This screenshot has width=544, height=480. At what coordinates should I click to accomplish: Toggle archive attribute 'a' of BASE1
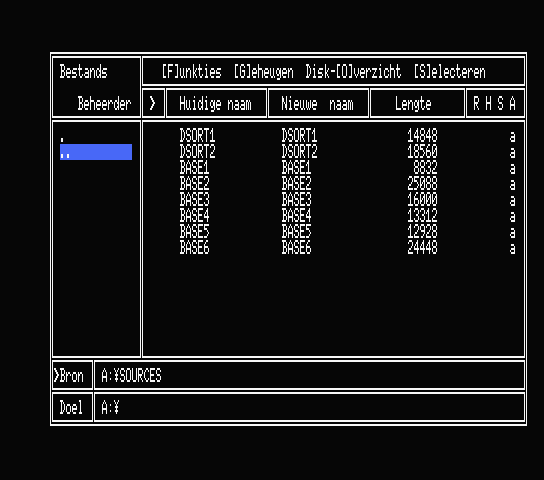512,169
